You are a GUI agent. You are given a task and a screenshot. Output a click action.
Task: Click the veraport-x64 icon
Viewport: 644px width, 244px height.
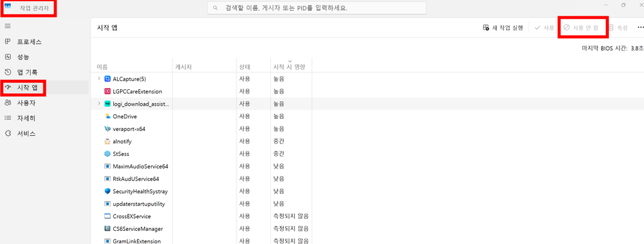[x=108, y=128]
